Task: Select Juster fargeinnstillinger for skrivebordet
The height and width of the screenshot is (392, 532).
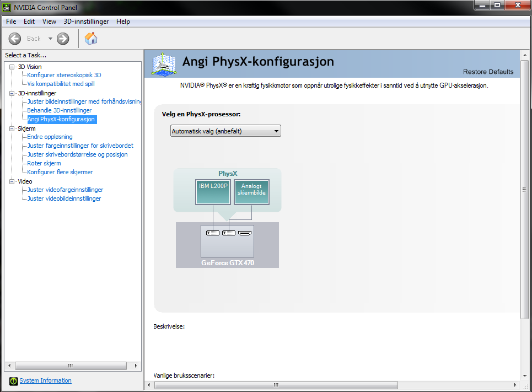Action: coord(80,146)
